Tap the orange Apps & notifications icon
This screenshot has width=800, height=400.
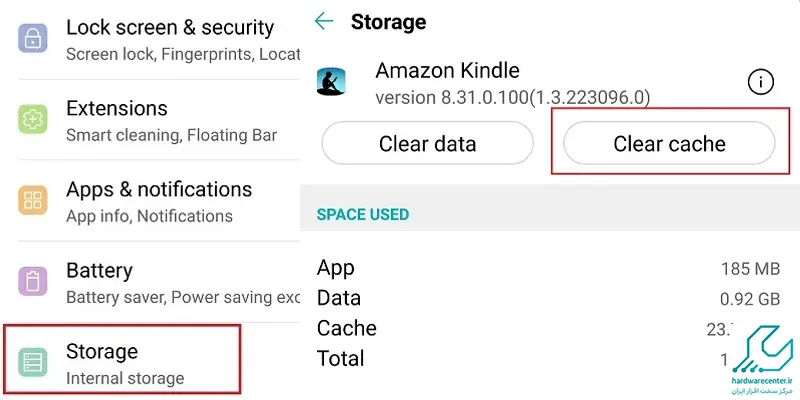(x=33, y=200)
